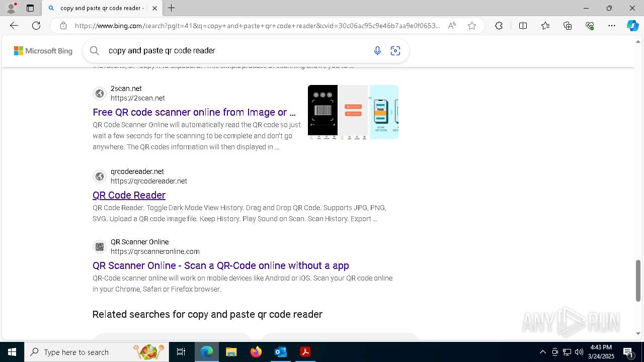Viewport: 644px width, 362px height.
Task: Open Settings and more menu
Action: coord(612,26)
